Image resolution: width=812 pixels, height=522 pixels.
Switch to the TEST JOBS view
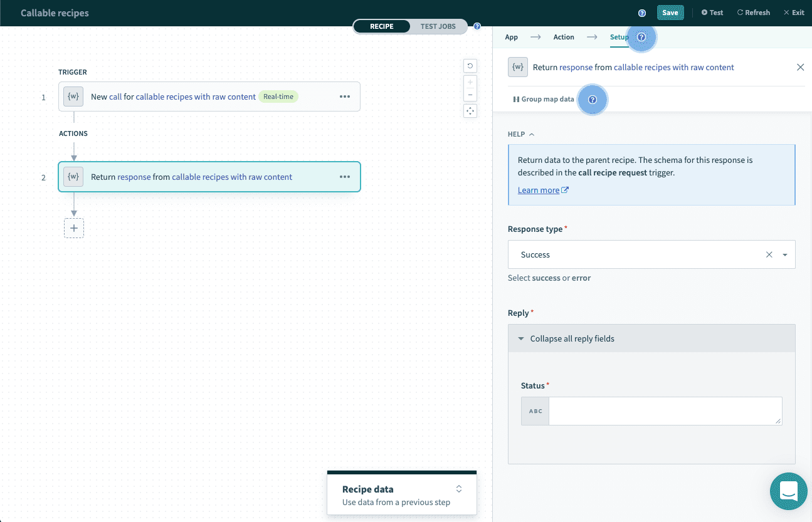(438, 26)
